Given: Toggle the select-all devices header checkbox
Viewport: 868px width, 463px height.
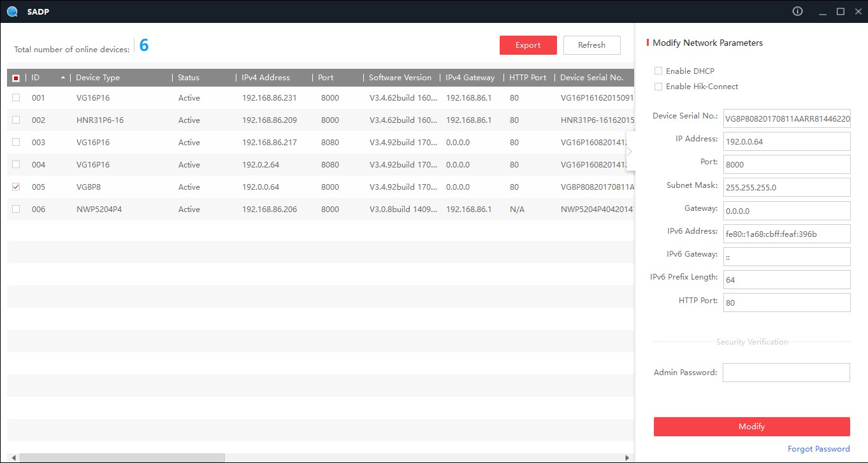Looking at the screenshot, I should (16, 78).
